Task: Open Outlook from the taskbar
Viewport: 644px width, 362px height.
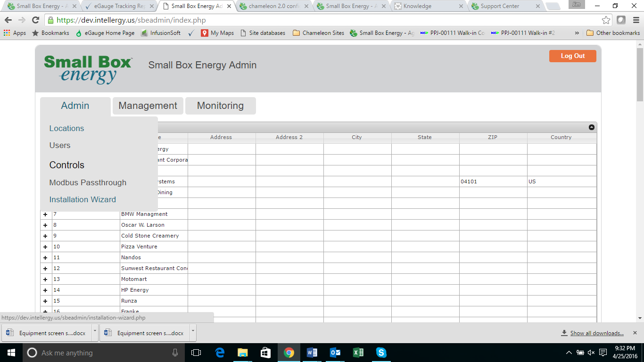Action: click(335, 353)
